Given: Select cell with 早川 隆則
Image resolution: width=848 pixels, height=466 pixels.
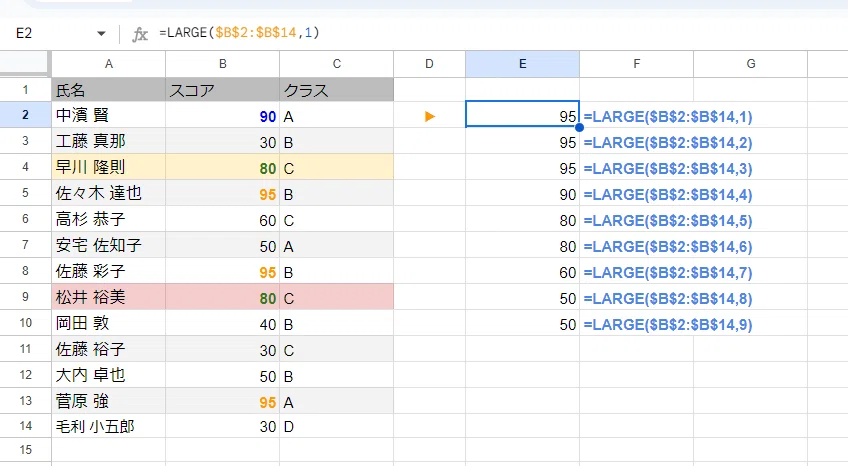Looking at the screenshot, I should coord(109,167).
